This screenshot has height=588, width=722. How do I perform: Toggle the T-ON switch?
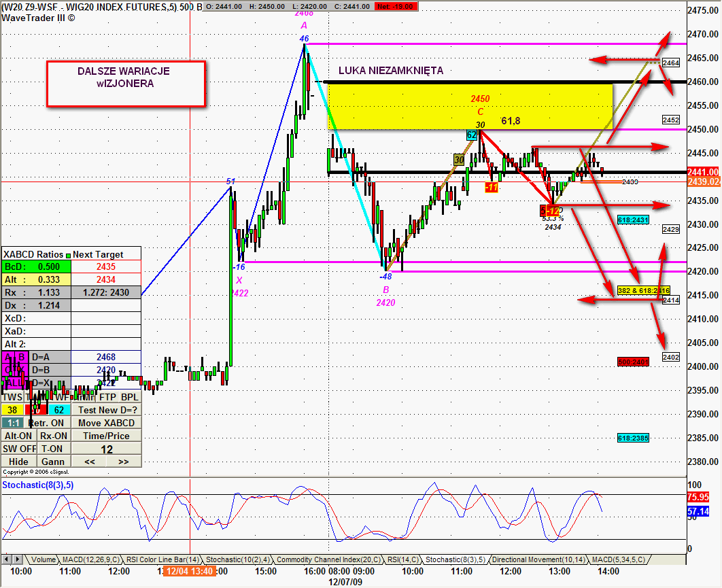[52, 449]
